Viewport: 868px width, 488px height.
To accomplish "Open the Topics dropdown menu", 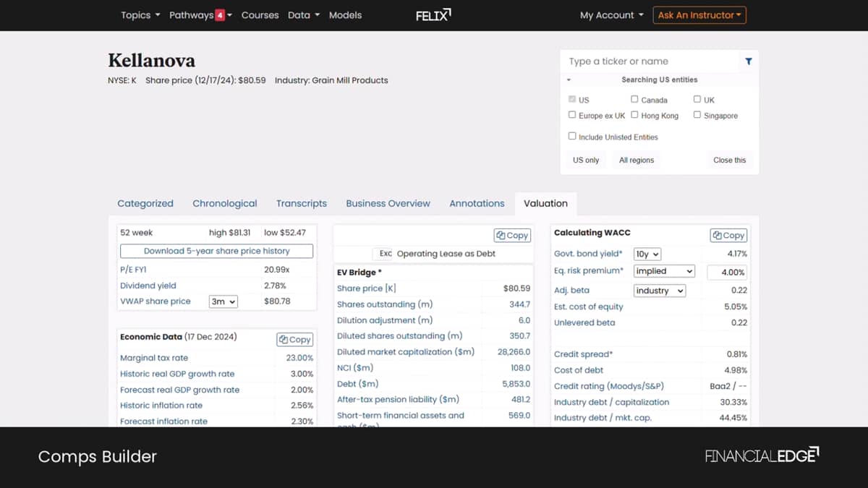I will [140, 15].
